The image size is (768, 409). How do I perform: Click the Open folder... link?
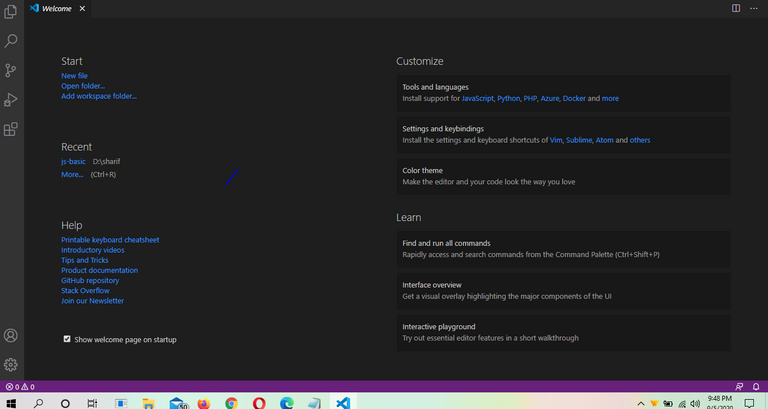[x=83, y=86]
